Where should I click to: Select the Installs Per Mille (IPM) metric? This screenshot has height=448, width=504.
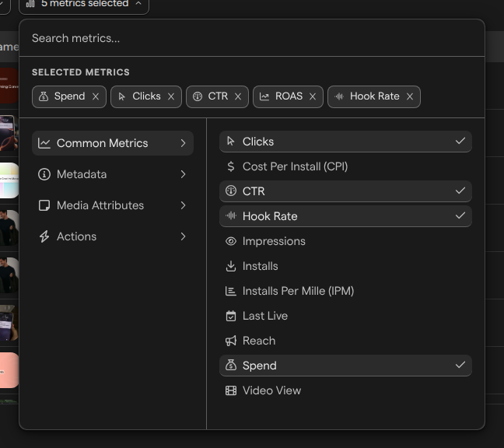tap(345, 291)
